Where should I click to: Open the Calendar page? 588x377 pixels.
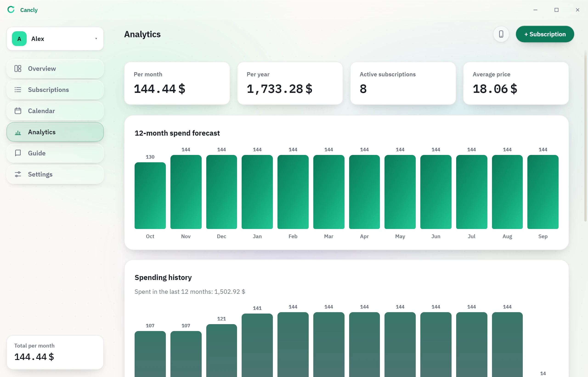coord(55,111)
